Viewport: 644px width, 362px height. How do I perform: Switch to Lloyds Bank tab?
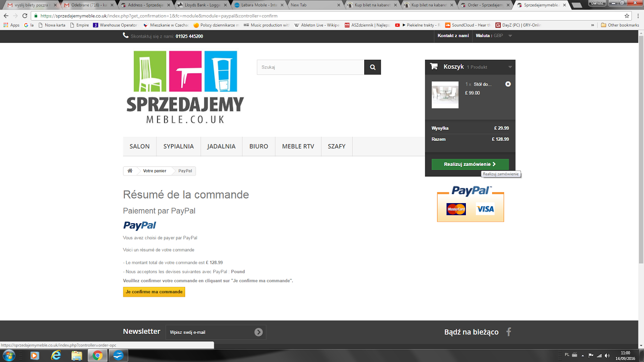coord(202,5)
